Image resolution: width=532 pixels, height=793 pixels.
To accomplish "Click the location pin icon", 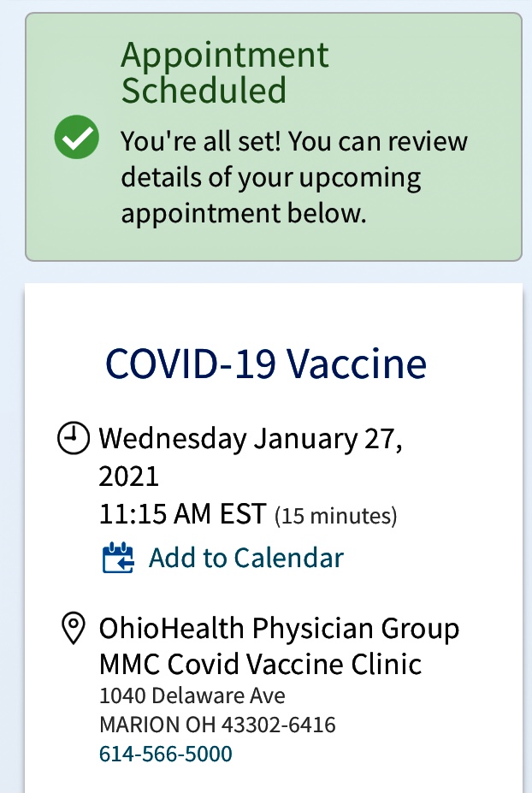I will pos(74,630).
